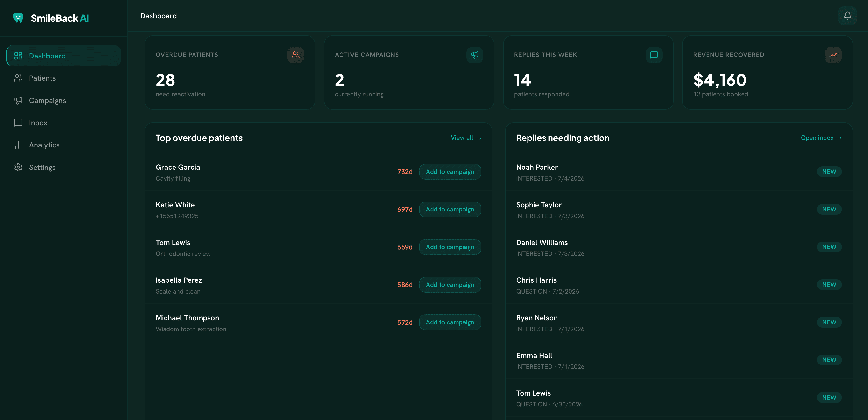
Task: Click the Overdue Patients value 28
Action: [165, 80]
